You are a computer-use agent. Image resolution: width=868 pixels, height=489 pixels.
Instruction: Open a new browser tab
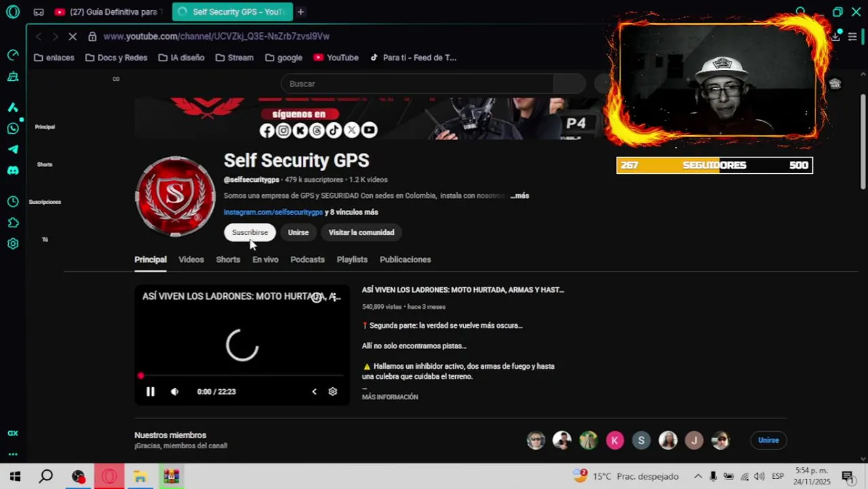[x=300, y=12]
